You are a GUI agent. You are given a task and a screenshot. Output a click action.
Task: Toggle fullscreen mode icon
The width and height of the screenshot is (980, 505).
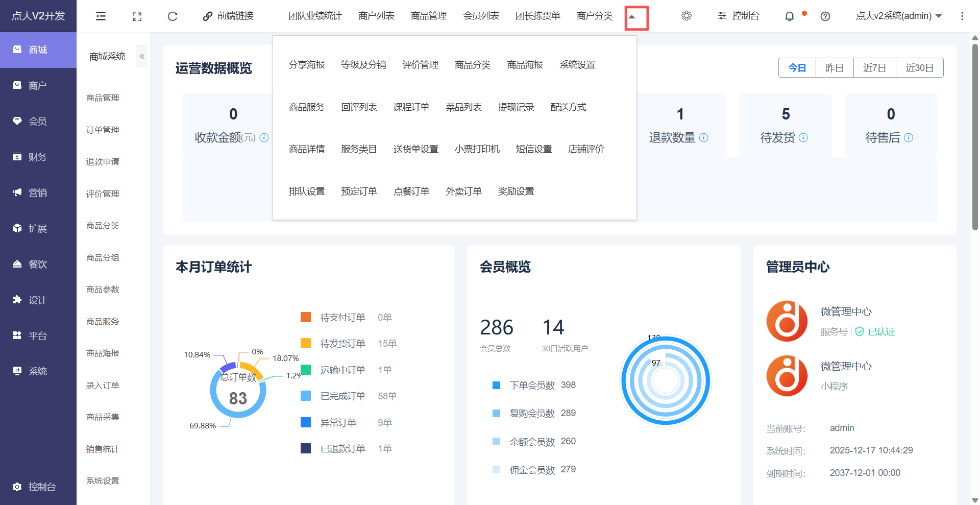point(137,16)
